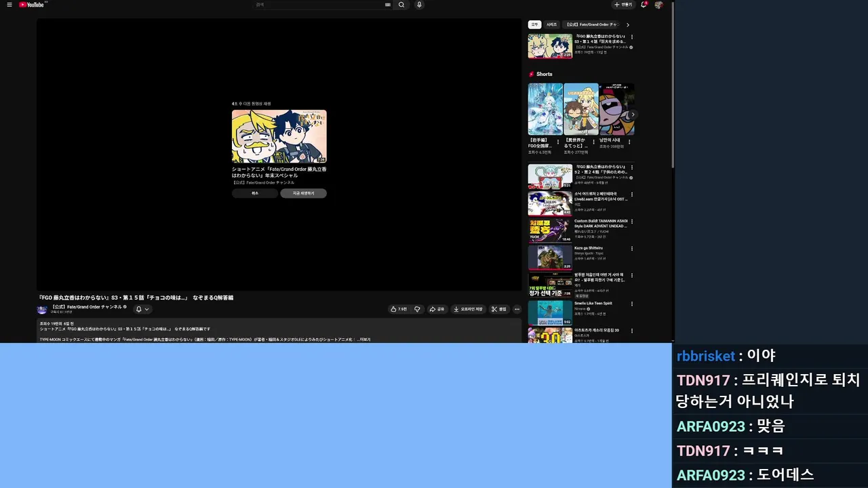Save offline with 오프라인 저장 button

(469, 309)
